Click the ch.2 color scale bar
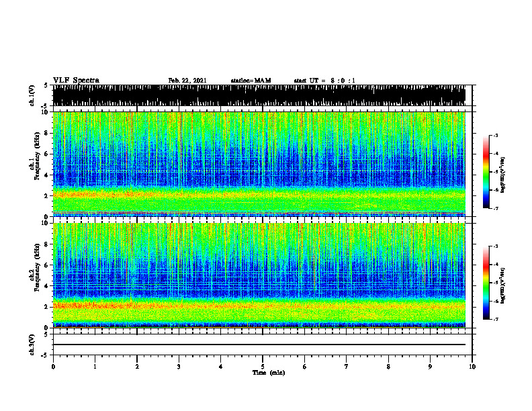The image size is (532, 411). click(486, 283)
